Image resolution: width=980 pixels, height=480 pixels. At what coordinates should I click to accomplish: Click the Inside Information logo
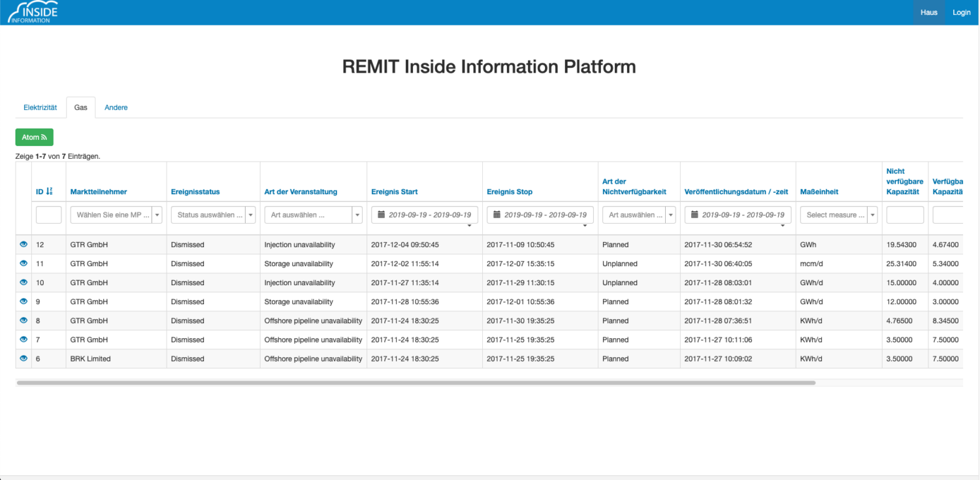point(33,11)
